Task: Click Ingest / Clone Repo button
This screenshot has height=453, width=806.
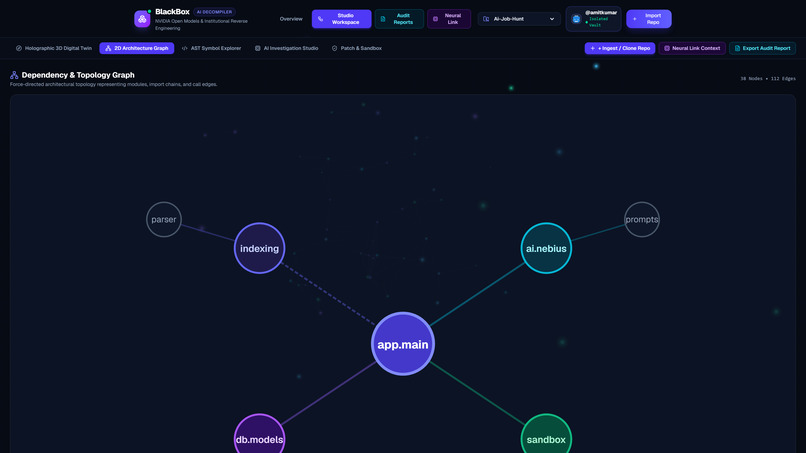Action: (x=620, y=48)
